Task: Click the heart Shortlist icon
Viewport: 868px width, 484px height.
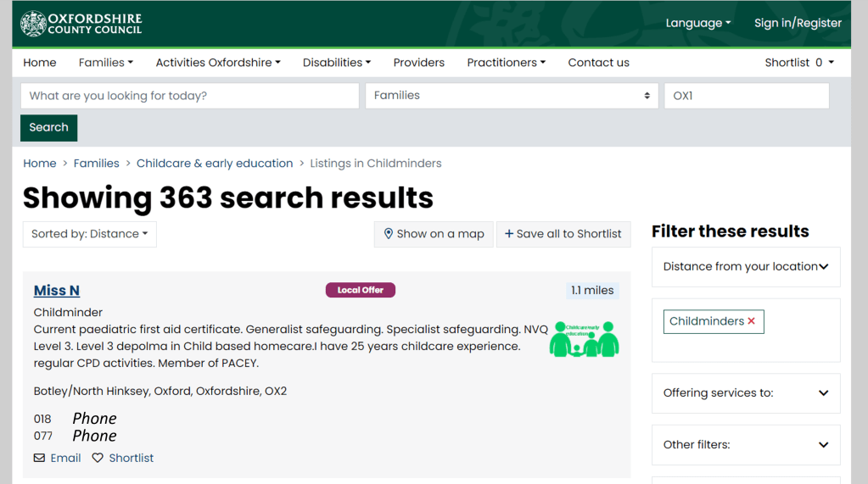Action: (x=98, y=458)
